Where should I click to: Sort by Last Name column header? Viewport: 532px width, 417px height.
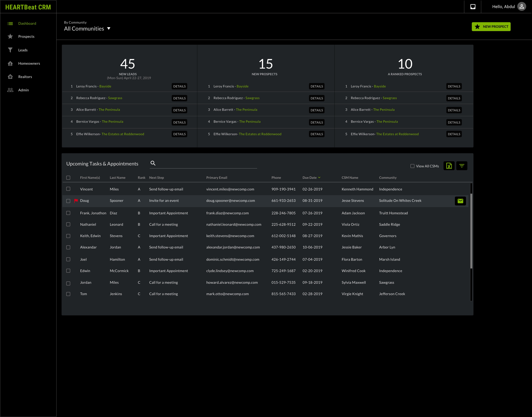118,178
